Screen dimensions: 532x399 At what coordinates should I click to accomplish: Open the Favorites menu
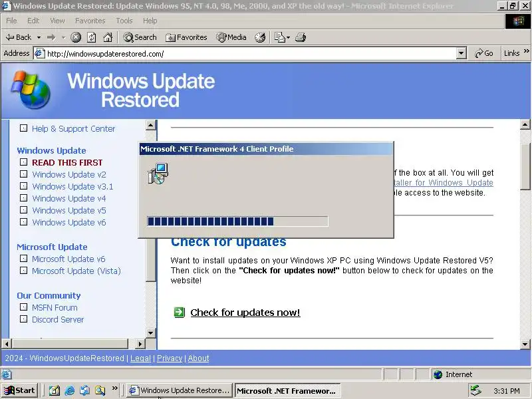point(90,21)
